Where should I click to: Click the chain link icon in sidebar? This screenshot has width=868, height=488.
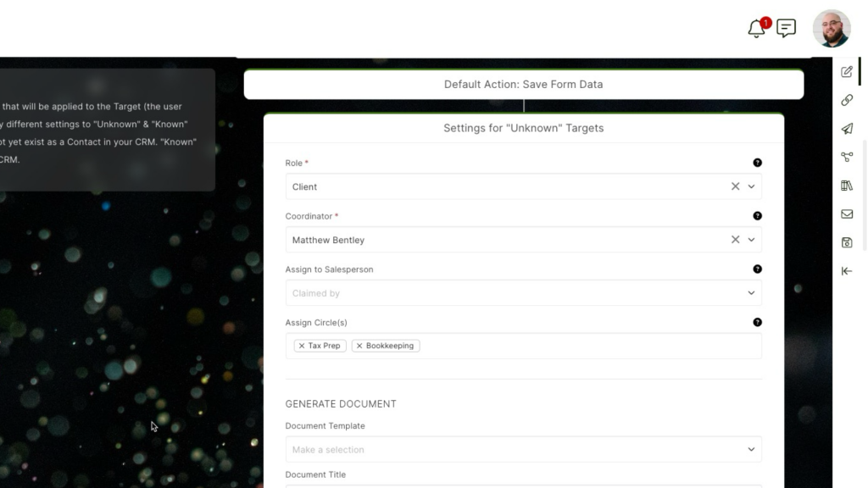coord(847,100)
